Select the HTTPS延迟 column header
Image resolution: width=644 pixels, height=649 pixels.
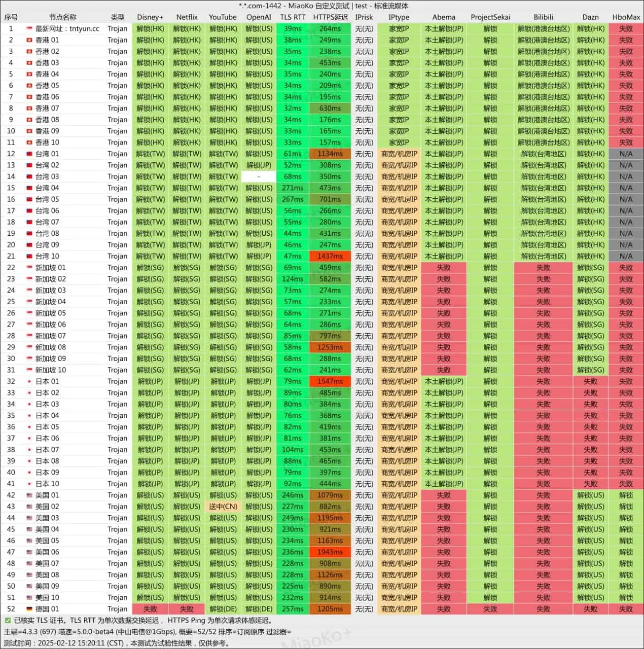pos(330,17)
